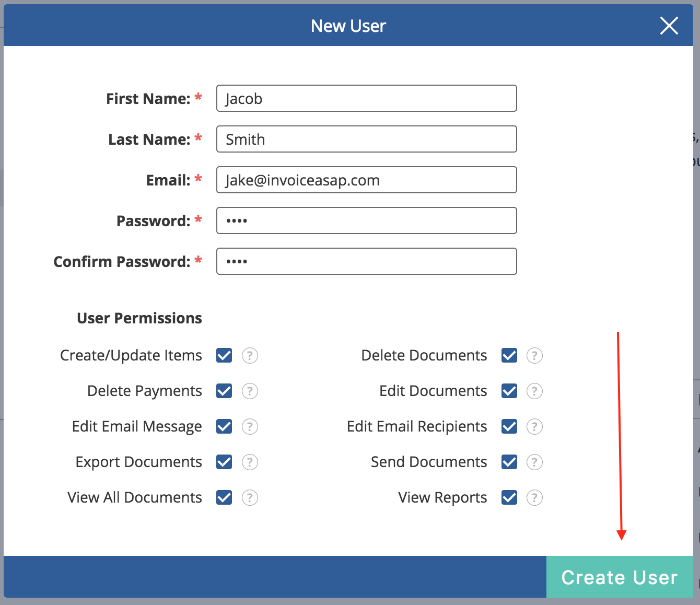Click help icon beside Create/Update Items
Image resolution: width=700 pixels, height=605 pixels.
250,356
